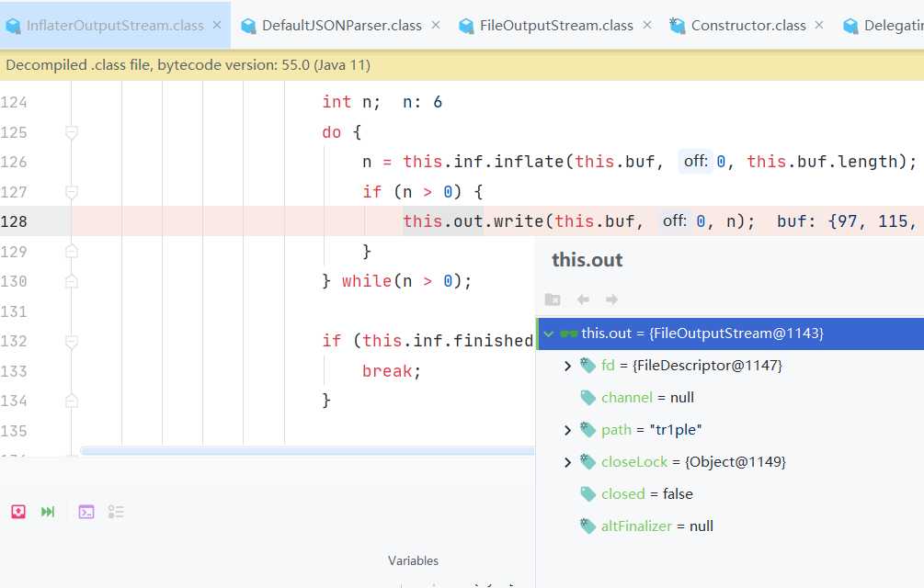This screenshot has height=588, width=924.
Task: Collapse the this.out root node
Action: click(x=549, y=334)
